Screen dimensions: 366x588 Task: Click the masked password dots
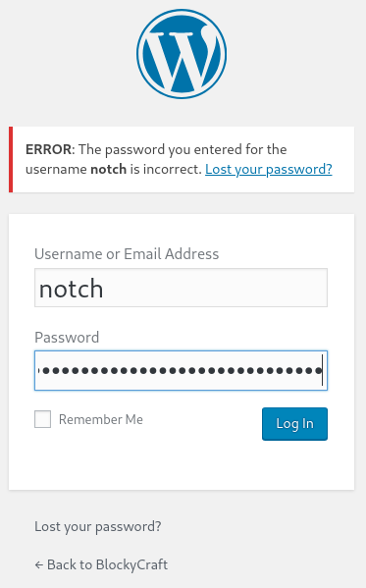(x=180, y=371)
